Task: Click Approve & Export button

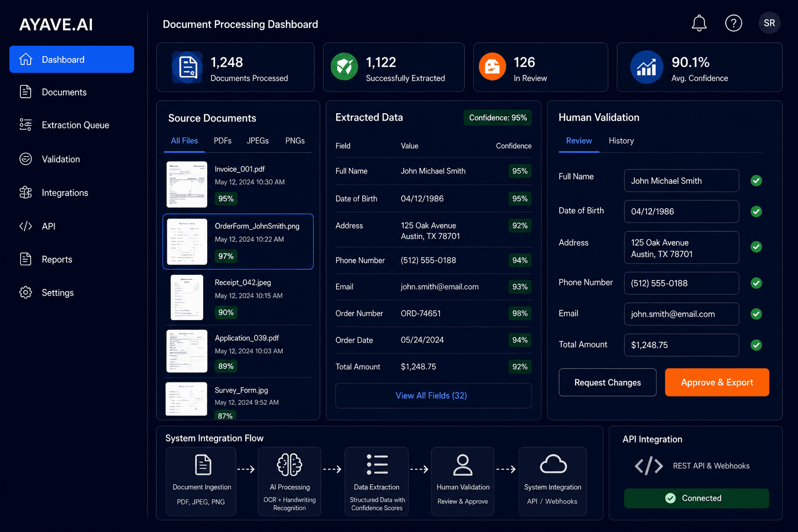Action: [717, 382]
